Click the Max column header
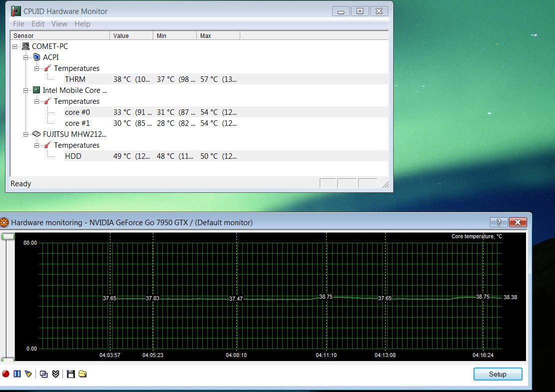 tap(218, 35)
